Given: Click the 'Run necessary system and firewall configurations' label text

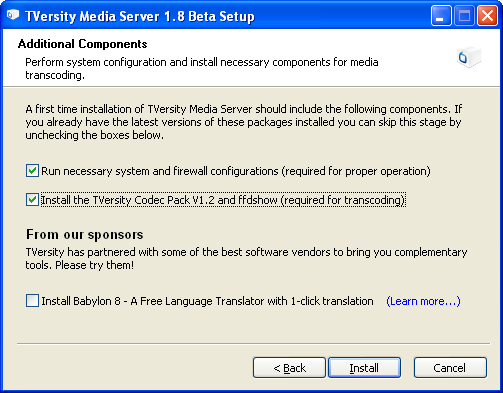Looking at the screenshot, I should (x=236, y=171).
